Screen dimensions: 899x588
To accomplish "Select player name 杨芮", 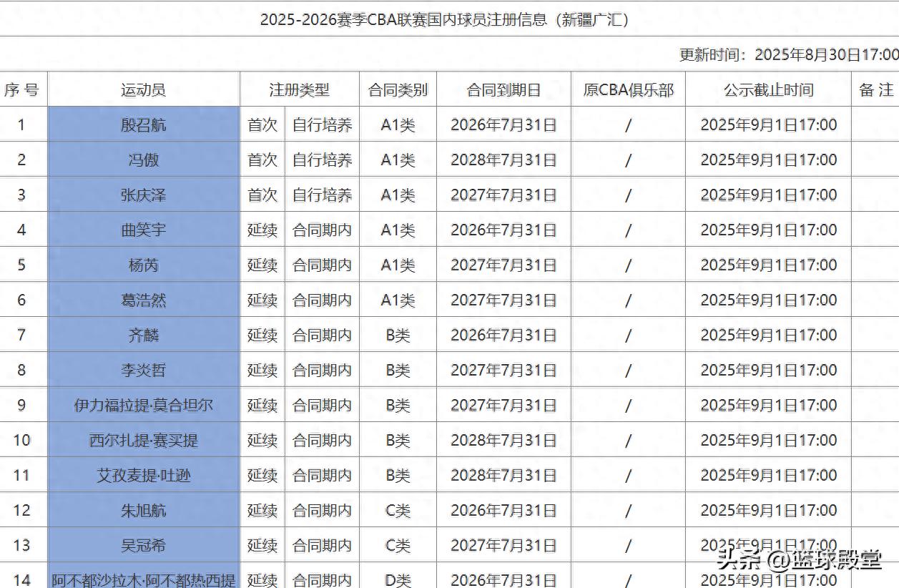I will tap(143, 265).
